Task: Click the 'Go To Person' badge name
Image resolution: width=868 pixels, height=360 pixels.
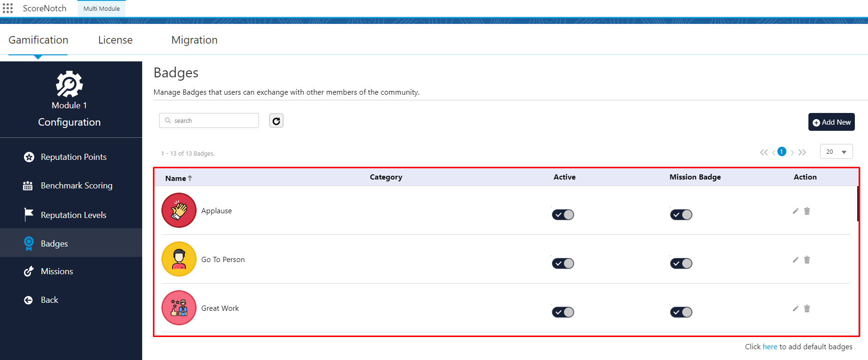Action: pyautogui.click(x=223, y=260)
